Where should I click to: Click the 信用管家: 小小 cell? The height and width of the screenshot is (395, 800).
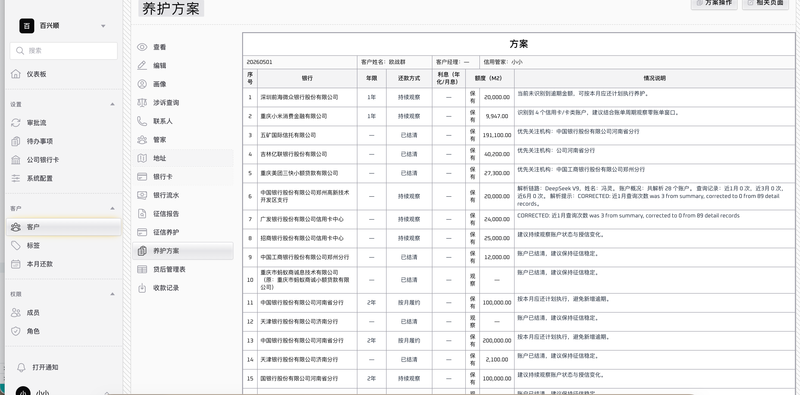coord(637,62)
